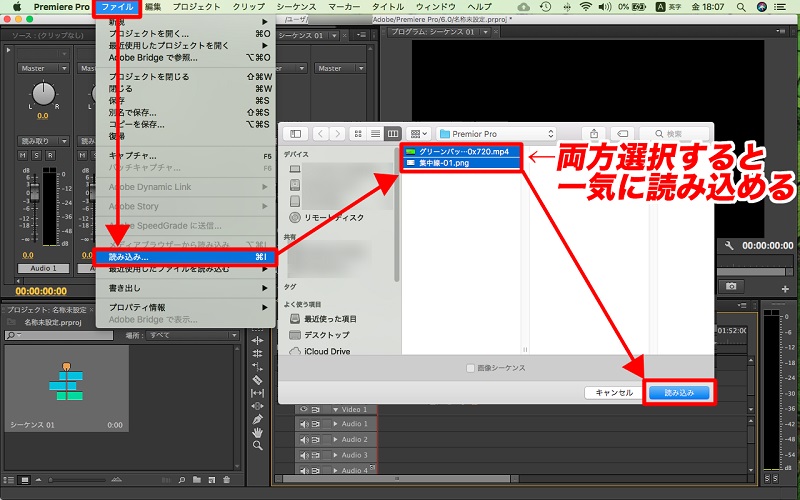The height and width of the screenshot is (500, 800).
Task: Create a new bin in project panel
Action: [x=196, y=480]
